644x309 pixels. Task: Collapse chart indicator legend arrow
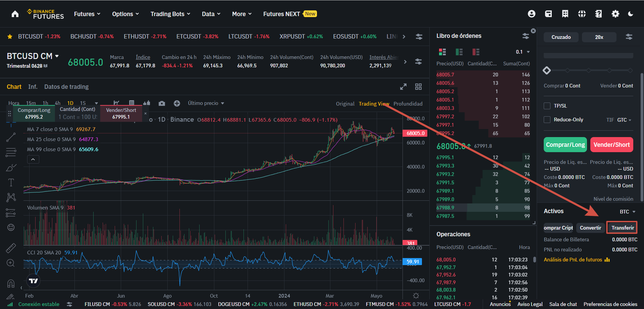[33, 160]
